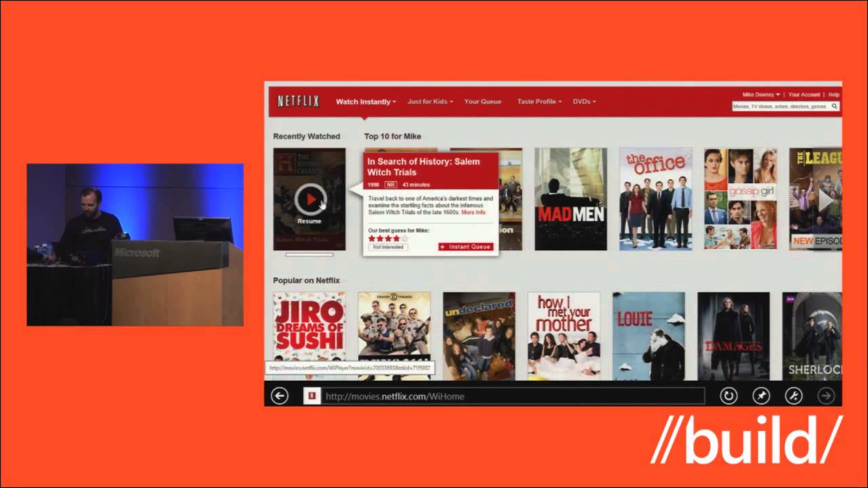
Task: Click the Popular on Netflix heading
Action: coord(307,281)
